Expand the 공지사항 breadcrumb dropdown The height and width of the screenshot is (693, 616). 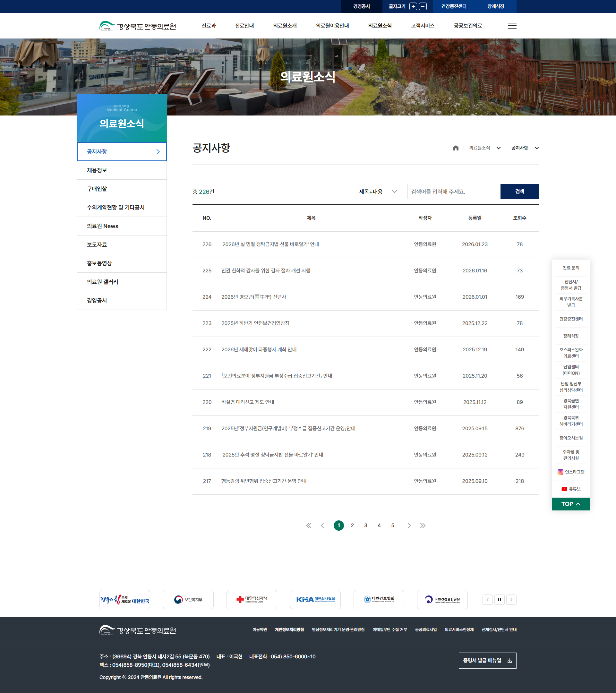(x=537, y=148)
